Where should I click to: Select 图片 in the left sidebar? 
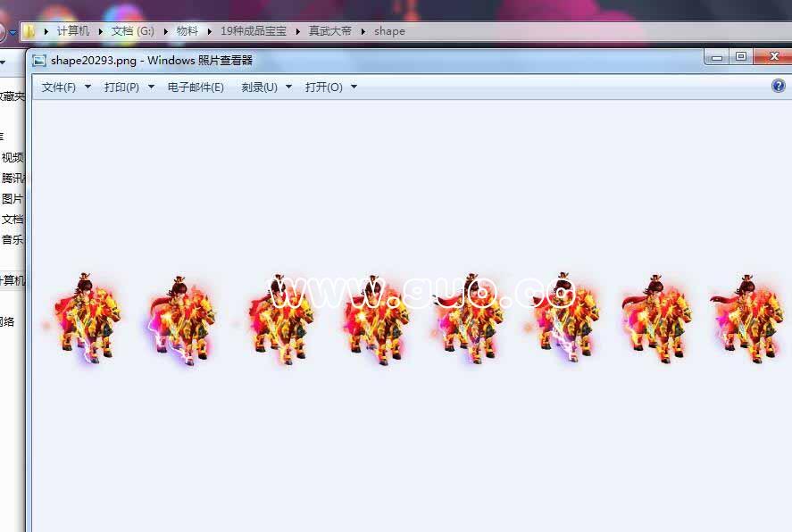click(x=13, y=199)
